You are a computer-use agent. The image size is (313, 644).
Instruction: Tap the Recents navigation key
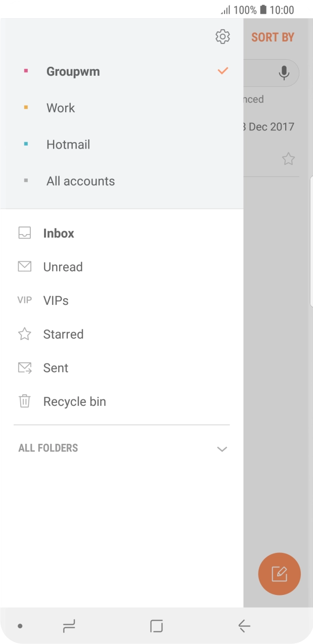point(69,625)
